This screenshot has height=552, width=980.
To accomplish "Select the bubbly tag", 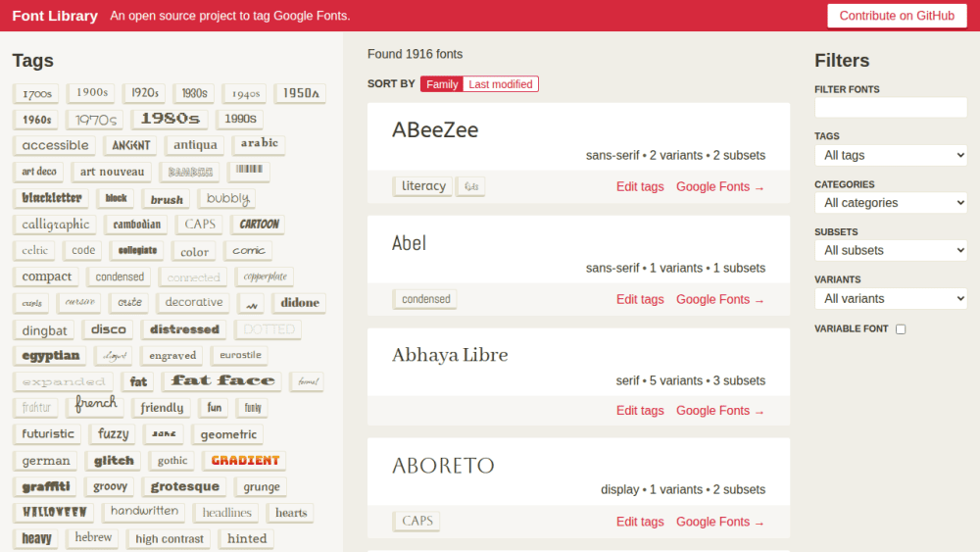I will click(x=227, y=199).
